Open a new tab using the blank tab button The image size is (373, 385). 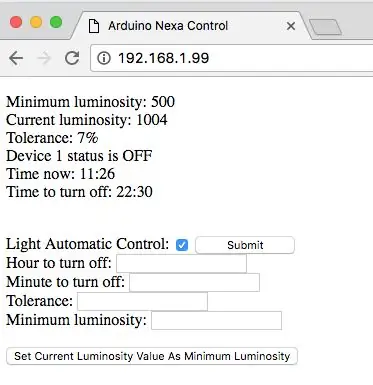tap(325, 27)
